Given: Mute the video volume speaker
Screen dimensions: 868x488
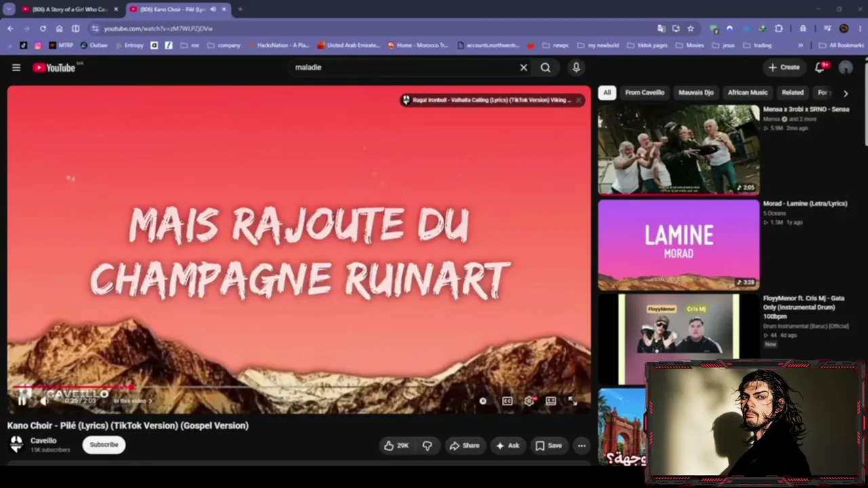Looking at the screenshot, I should pyautogui.click(x=45, y=401).
